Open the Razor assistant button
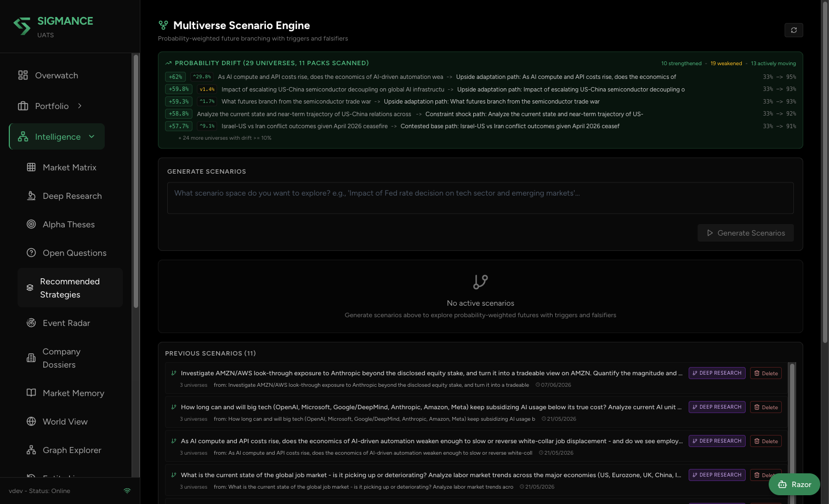Image resolution: width=829 pixels, height=504 pixels. (794, 484)
